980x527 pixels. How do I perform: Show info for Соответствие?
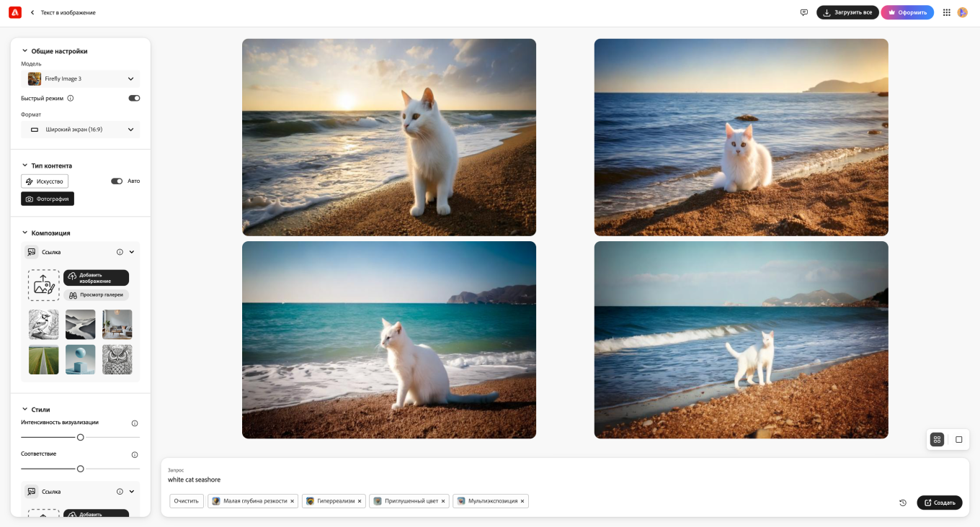tap(135, 455)
